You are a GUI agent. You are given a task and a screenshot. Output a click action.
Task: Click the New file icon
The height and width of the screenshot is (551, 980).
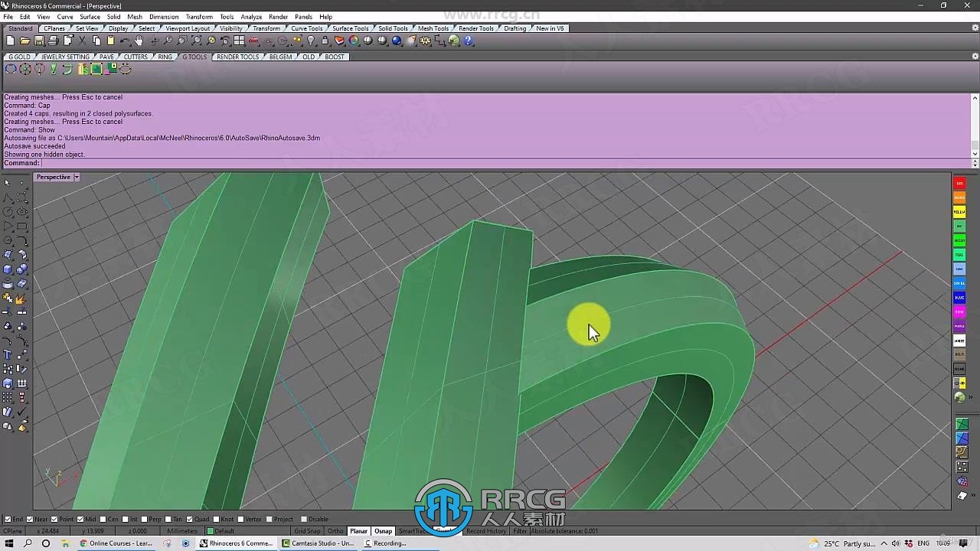[10, 41]
